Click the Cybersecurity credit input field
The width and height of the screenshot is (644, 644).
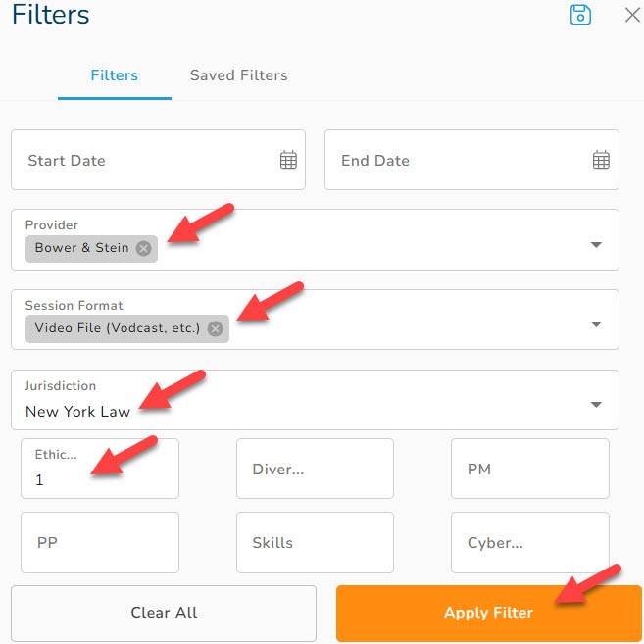tap(530, 542)
